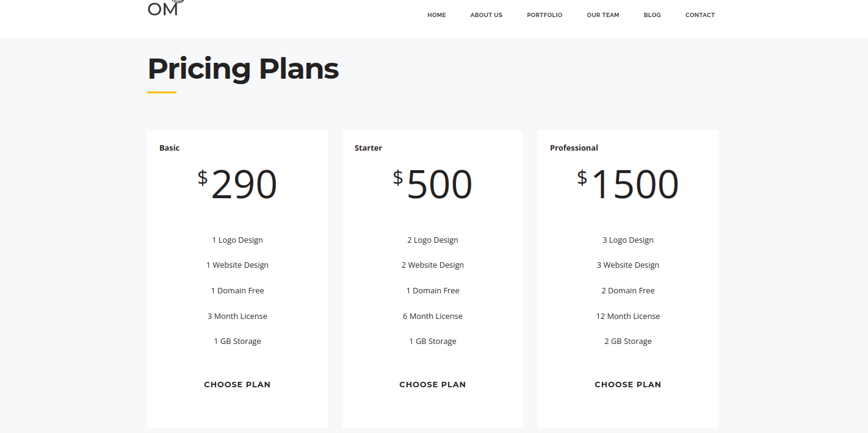The width and height of the screenshot is (868, 433).
Task: Open the Home menu item
Action: point(436,15)
